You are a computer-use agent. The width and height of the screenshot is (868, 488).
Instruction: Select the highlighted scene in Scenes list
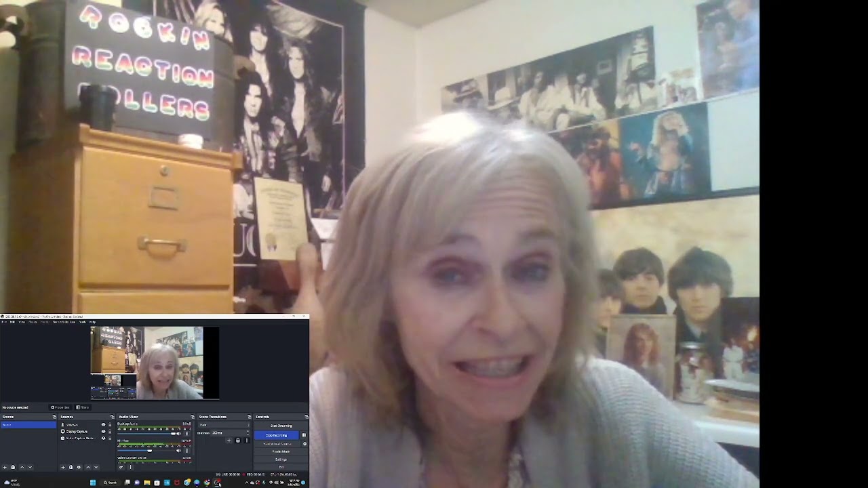(x=28, y=424)
